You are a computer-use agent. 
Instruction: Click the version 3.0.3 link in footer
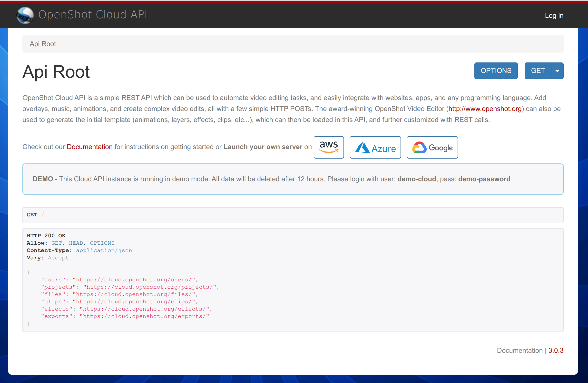point(556,350)
